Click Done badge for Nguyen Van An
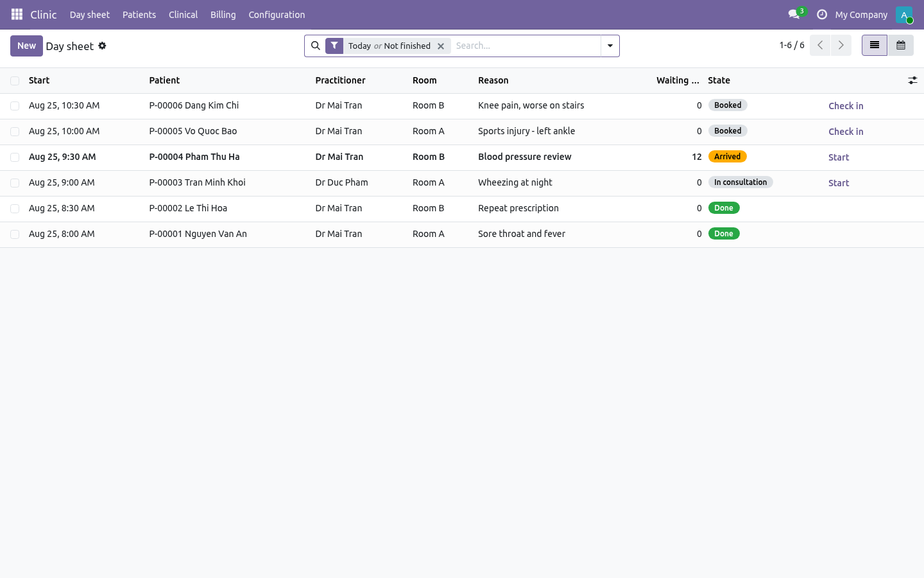The height and width of the screenshot is (578, 924). pyautogui.click(x=724, y=234)
